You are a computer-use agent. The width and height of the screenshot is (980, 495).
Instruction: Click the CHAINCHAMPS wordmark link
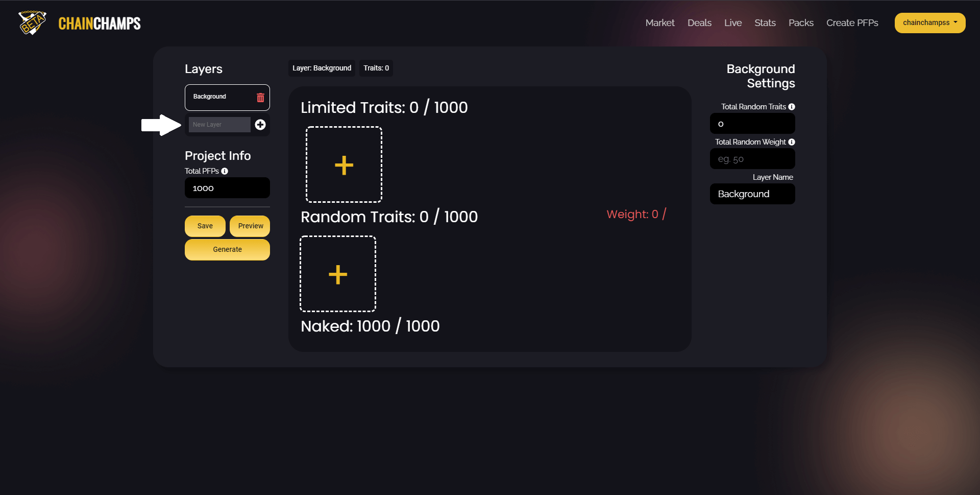100,23
